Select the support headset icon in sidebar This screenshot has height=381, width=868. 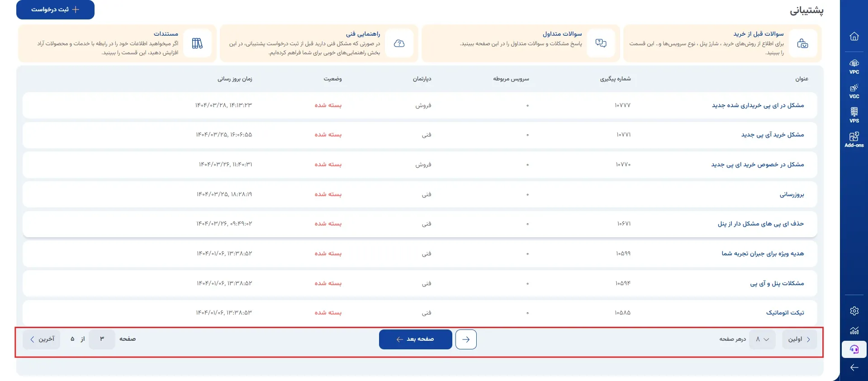854,349
